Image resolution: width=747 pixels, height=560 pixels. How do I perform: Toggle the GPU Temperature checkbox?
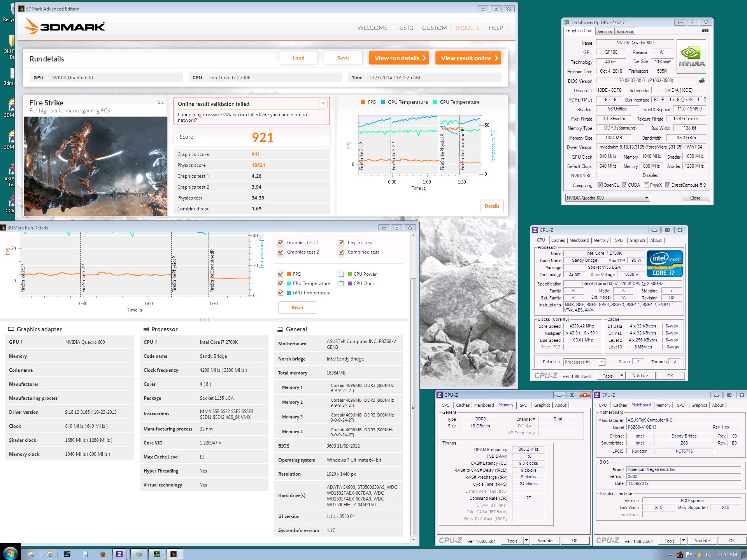281,293
